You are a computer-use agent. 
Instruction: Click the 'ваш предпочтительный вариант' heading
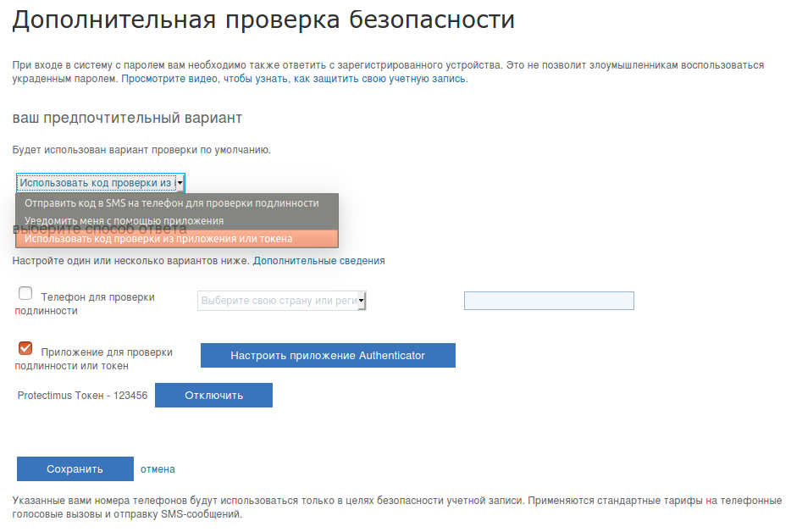click(x=127, y=118)
